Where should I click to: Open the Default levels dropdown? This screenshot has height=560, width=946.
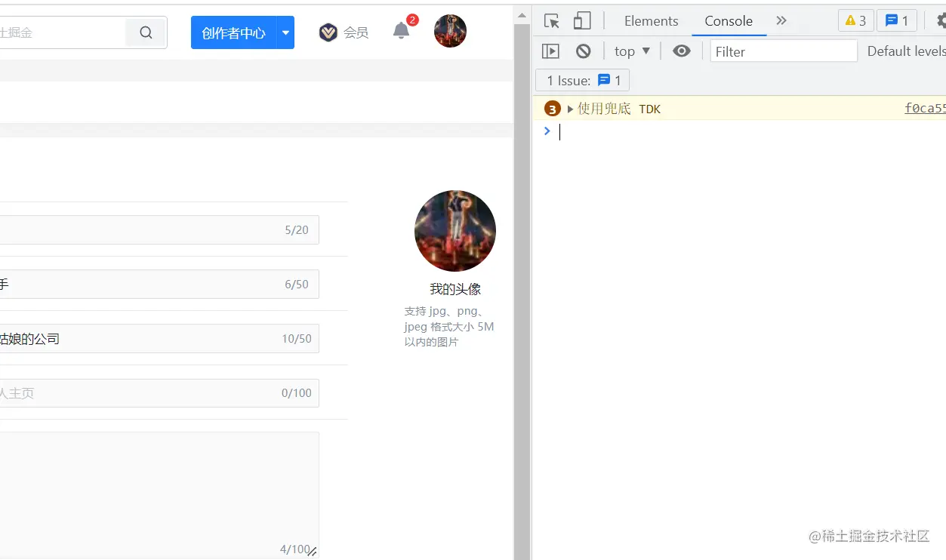tap(906, 51)
